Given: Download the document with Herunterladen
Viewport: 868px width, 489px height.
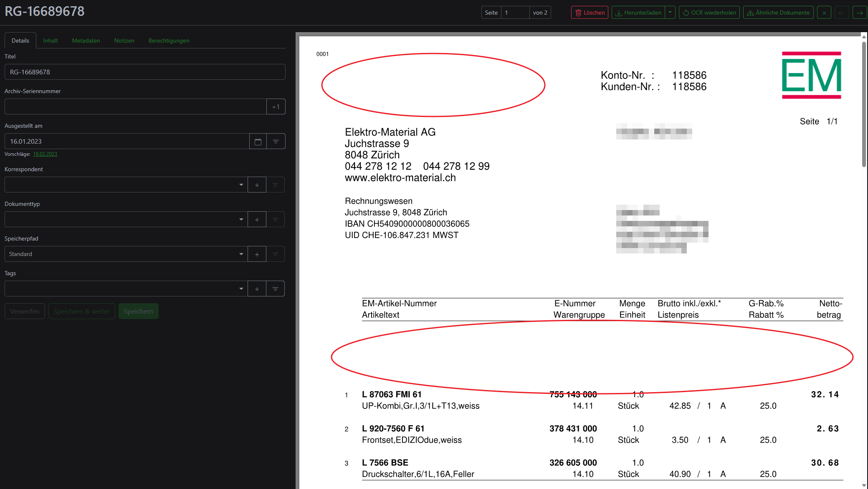Looking at the screenshot, I should 638,12.
